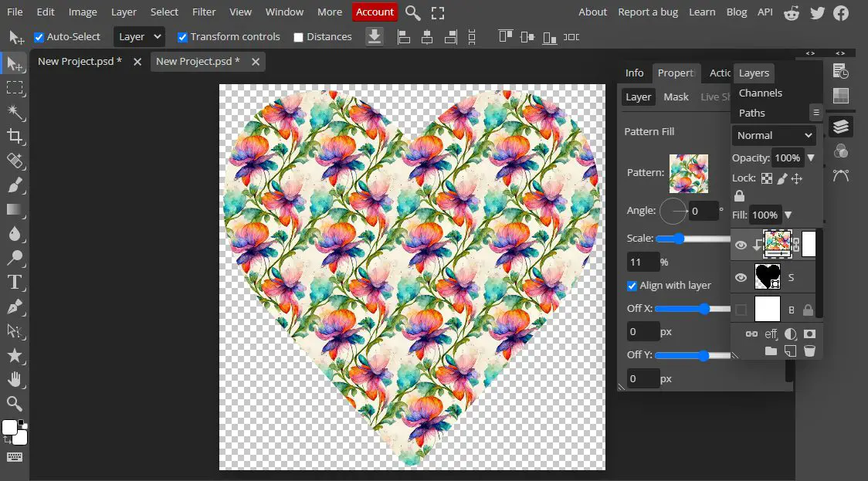The image size is (868, 481).
Task: Apply align left edges from top toolbar
Action: click(404, 36)
